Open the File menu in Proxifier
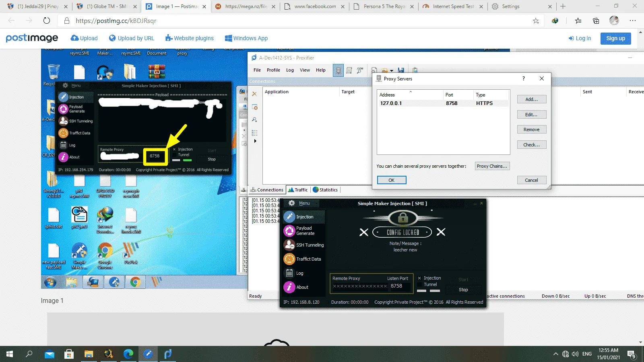 257,70
